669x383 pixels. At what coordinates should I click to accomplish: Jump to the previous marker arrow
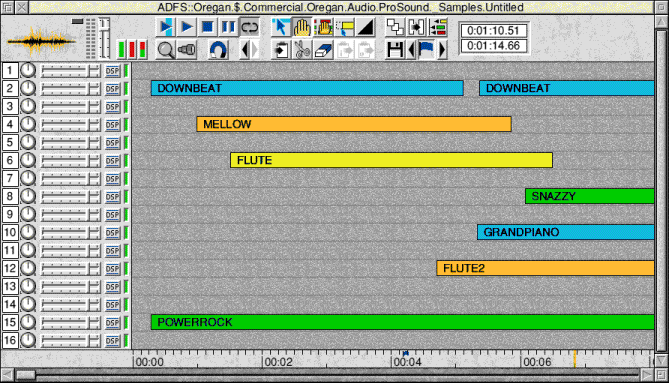point(411,50)
